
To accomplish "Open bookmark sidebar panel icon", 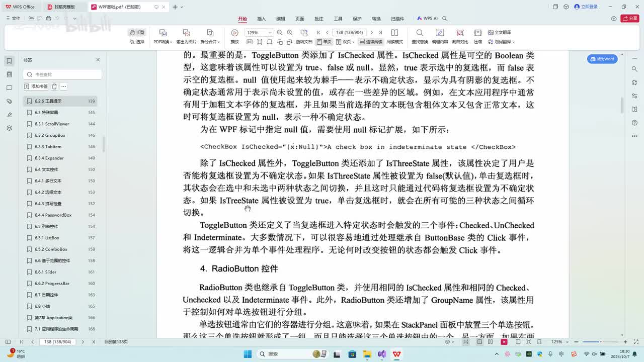I will coord(9,61).
